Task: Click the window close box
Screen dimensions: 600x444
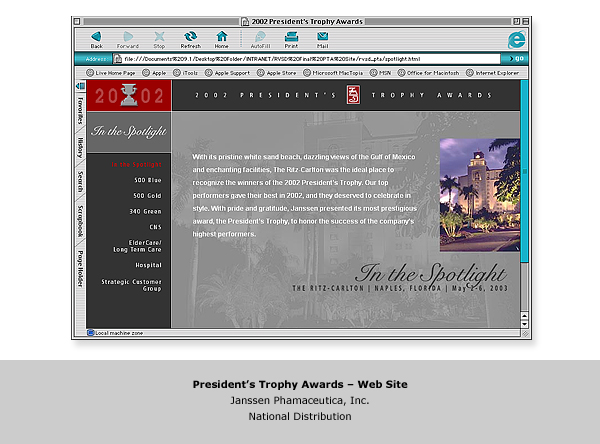Action: [x=77, y=21]
